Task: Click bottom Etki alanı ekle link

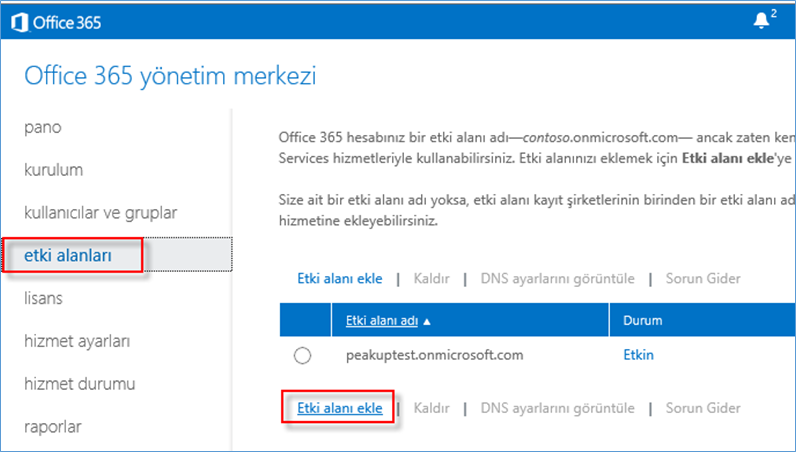Action: 340,408
